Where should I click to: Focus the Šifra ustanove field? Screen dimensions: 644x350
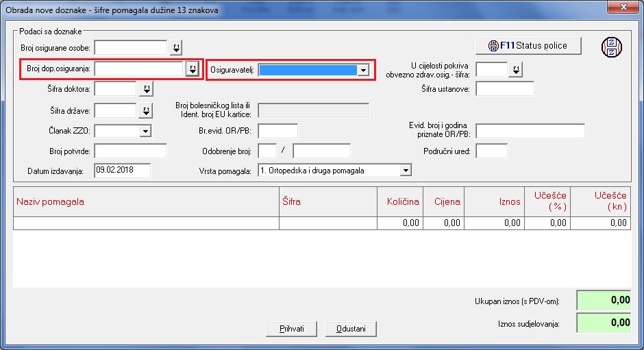(x=505, y=89)
